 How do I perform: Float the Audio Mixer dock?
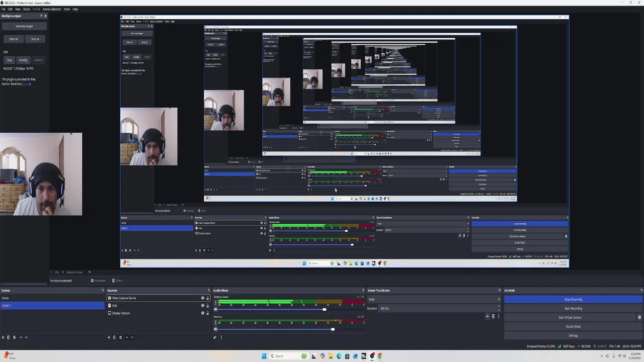click(x=363, y=290)
